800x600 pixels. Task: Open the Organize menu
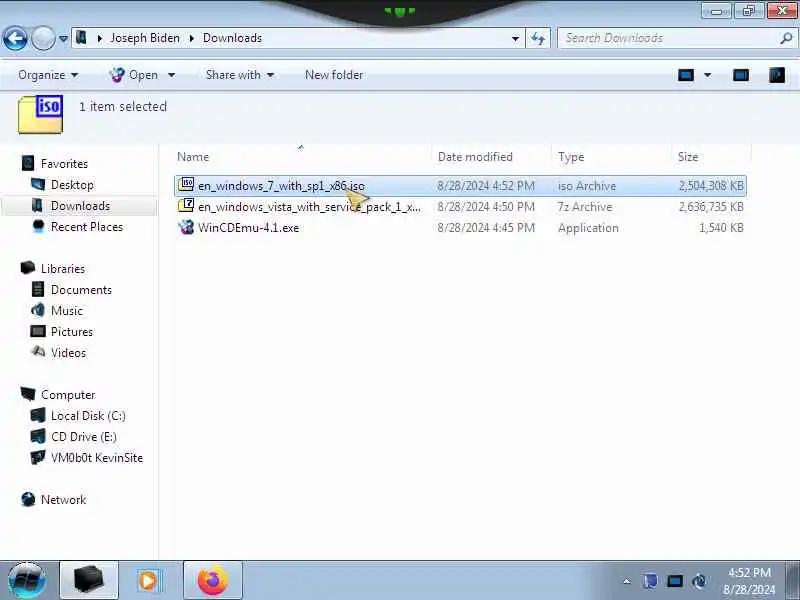click(47, 75)
